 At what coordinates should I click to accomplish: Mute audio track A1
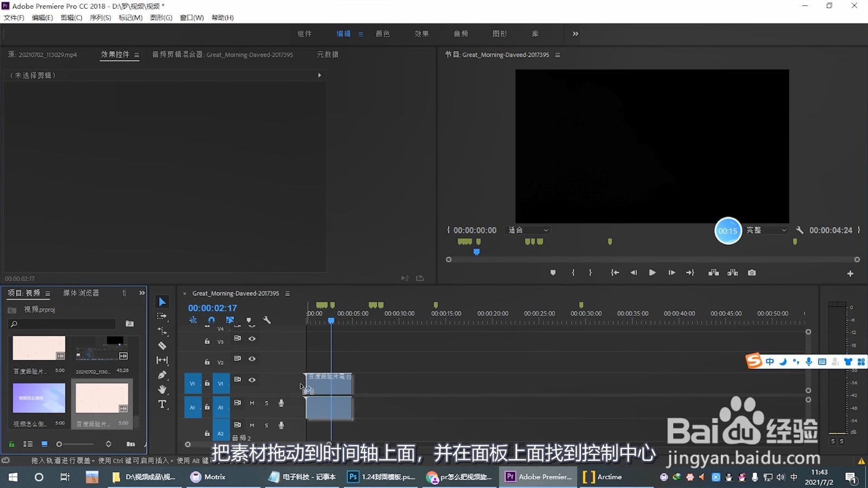[x=252, y=403]
